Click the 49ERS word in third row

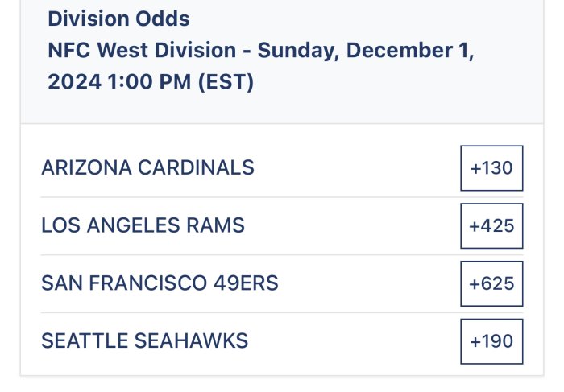[x=246, y=283]
